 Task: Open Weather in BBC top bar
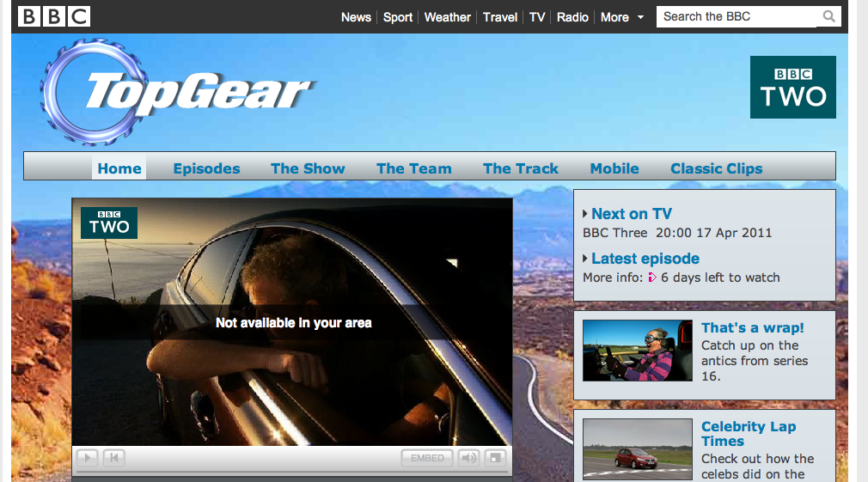(447, 17)
